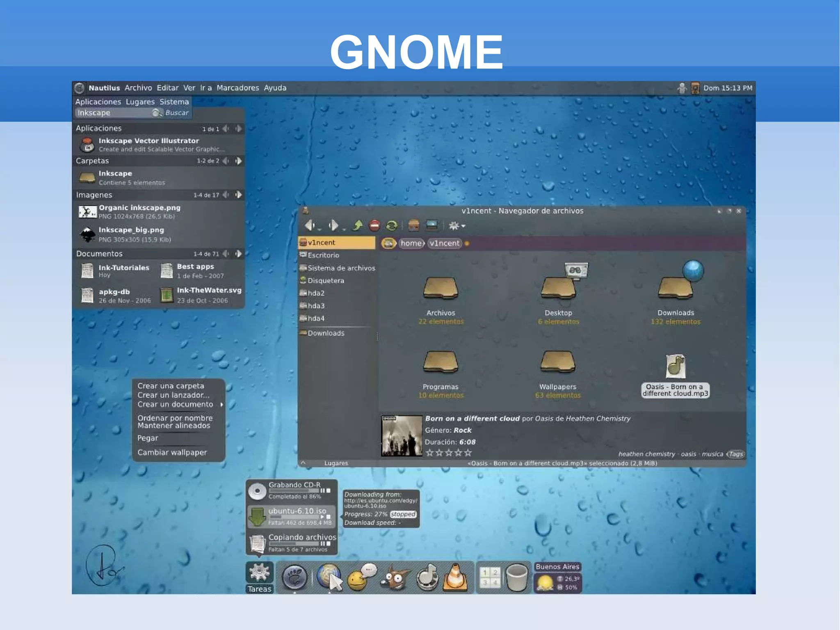The image size is (840, 630).
Task: Click the home breadcrumb button
Action: 411,243
